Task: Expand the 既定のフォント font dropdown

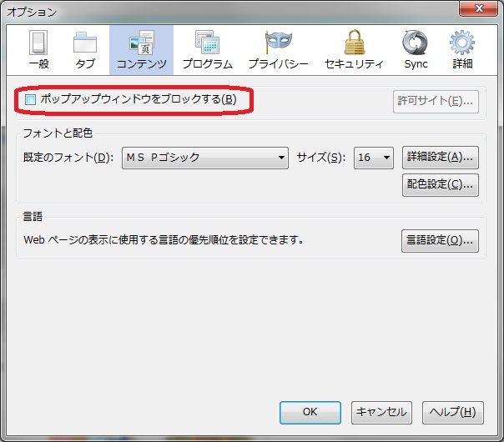Action: click(204, 157)
